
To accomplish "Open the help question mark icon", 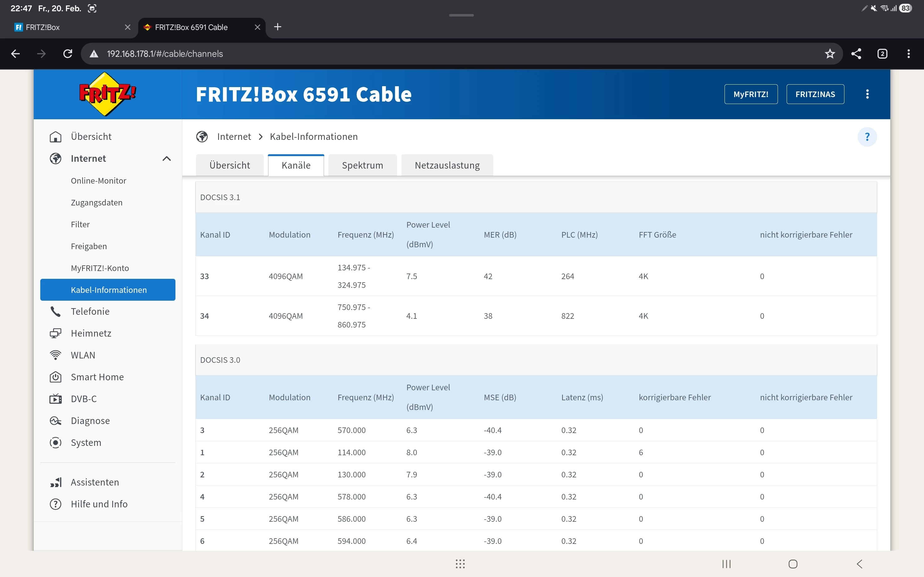I will click(867, 137).
